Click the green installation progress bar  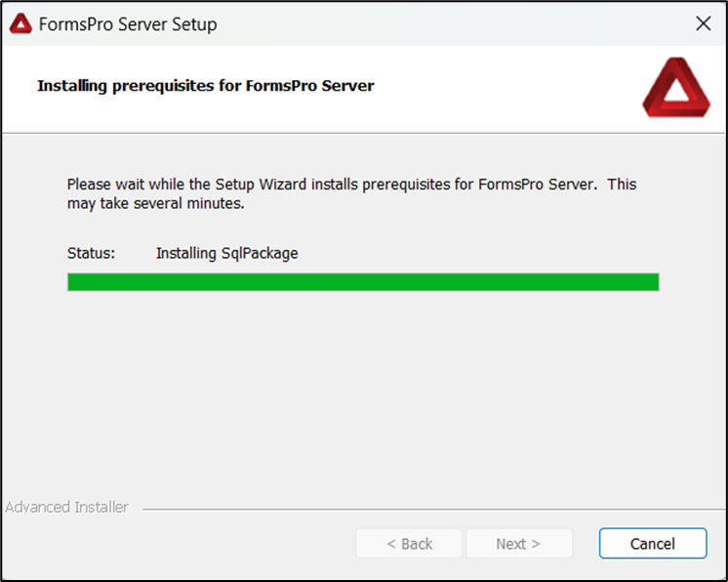[x=363, y=282]
